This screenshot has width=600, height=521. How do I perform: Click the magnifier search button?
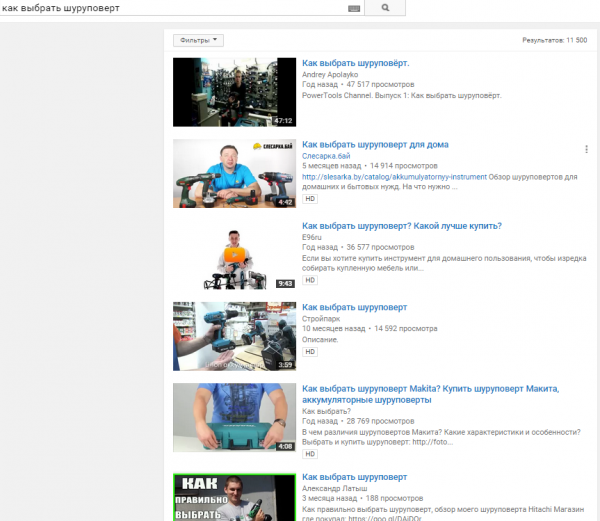click(x=385, y=8)
